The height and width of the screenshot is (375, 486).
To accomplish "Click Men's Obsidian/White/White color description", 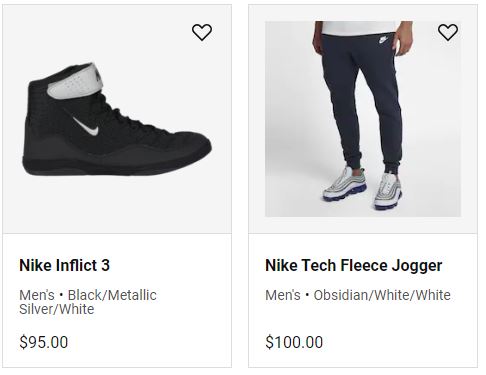I will tap(358, 295).
